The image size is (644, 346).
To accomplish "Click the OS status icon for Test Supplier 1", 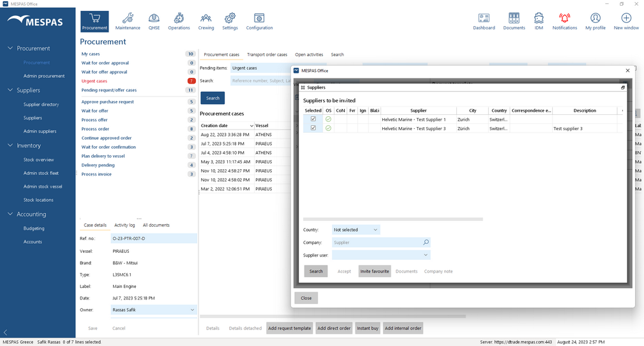I will point(328,119).
